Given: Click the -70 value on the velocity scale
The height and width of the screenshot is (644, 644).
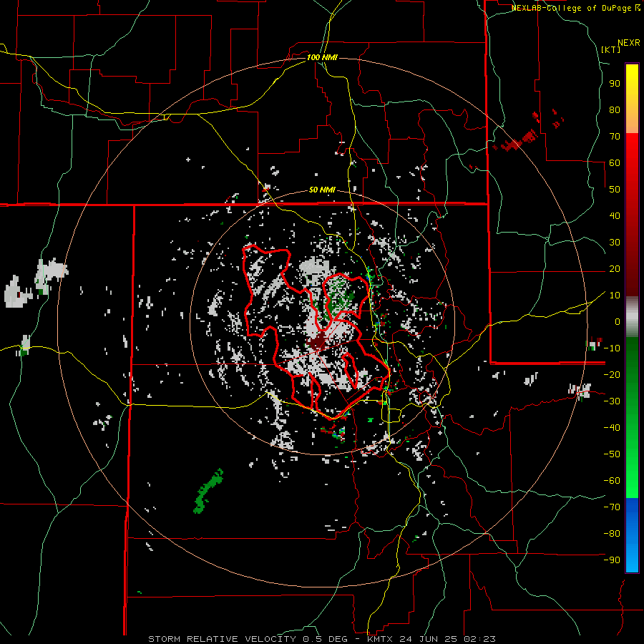Looking at the screenshot, I should pos(612,507).
